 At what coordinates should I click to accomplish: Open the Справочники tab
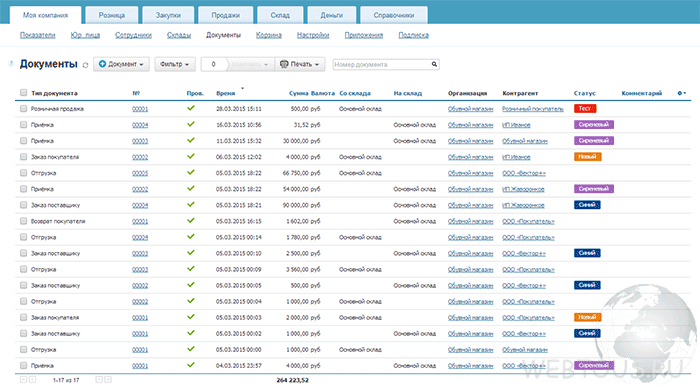pyautogui.click(x=394, y=15)
